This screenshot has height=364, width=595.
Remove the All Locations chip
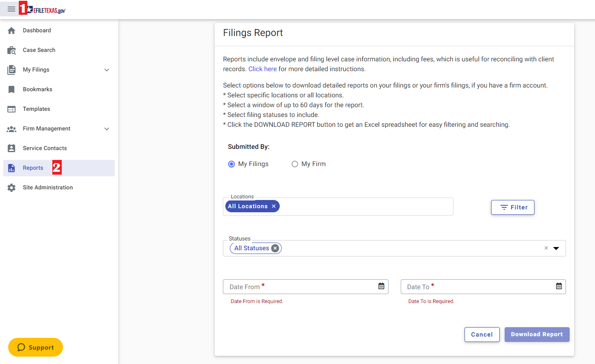pyautogui.click(x=274, y=206)
